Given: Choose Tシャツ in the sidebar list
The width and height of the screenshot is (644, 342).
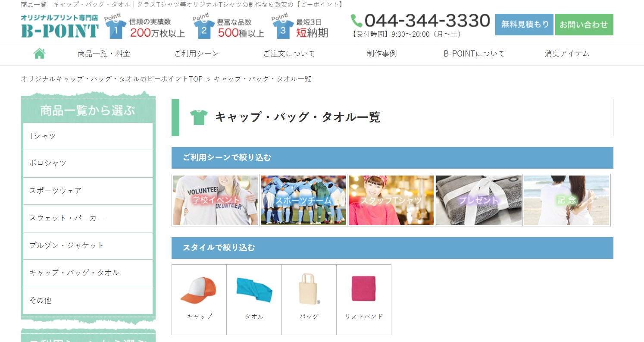Looking at the screenshot, I should point(88,136).
